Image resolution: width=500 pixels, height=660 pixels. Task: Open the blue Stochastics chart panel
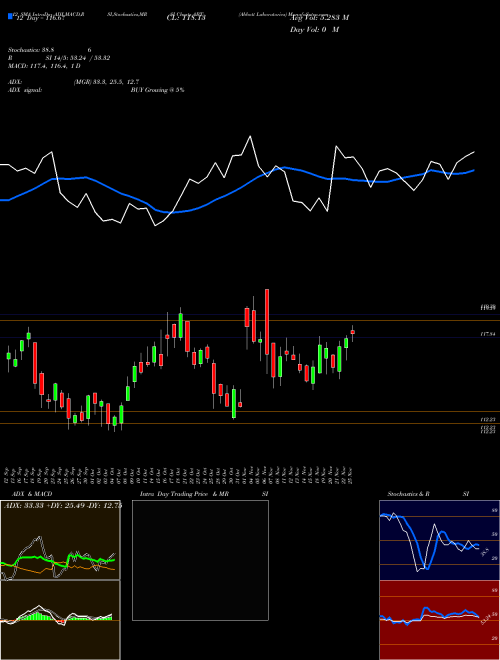[x=439, y=540]
